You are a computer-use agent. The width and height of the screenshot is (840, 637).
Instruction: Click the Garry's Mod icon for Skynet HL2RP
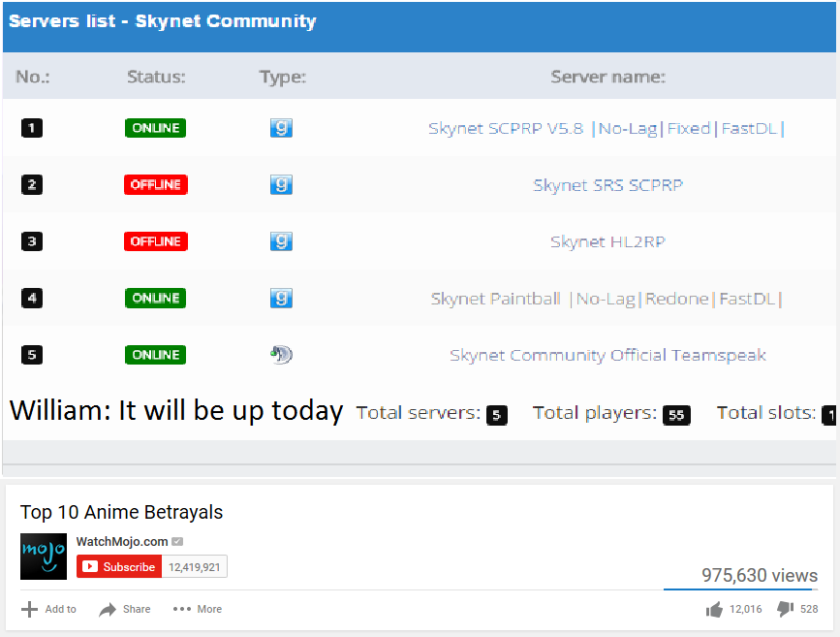[281, 241]
